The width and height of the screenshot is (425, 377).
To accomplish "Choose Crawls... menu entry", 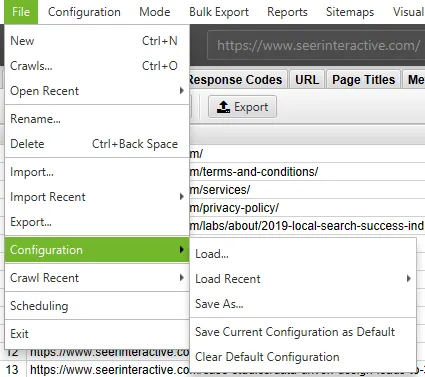I will click(97, 66).
